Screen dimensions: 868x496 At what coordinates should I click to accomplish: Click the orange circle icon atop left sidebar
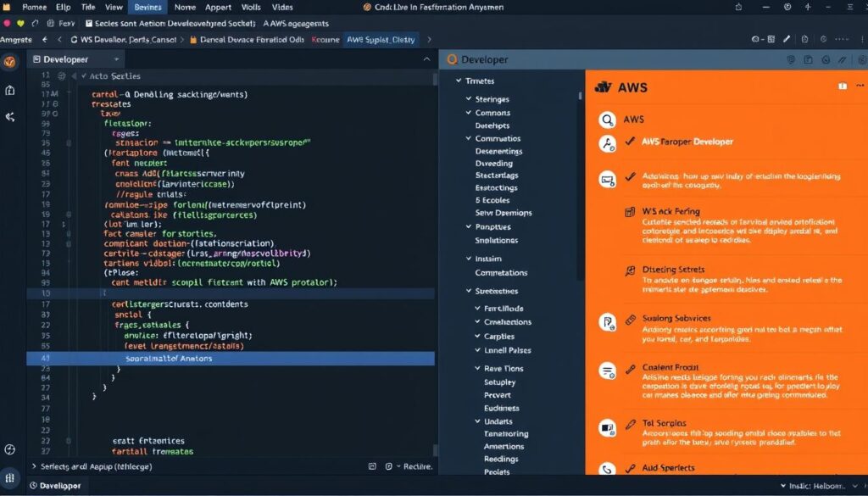pyautogui.click(x=9, y=61)
